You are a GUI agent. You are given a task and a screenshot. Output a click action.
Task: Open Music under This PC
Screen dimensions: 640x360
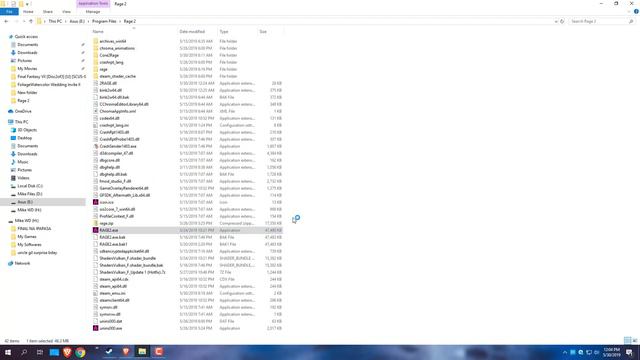tap(23, 162)
